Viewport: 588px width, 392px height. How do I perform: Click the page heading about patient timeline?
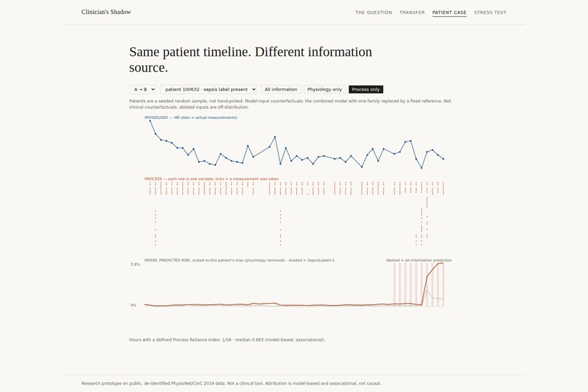(x=250, y=59)
